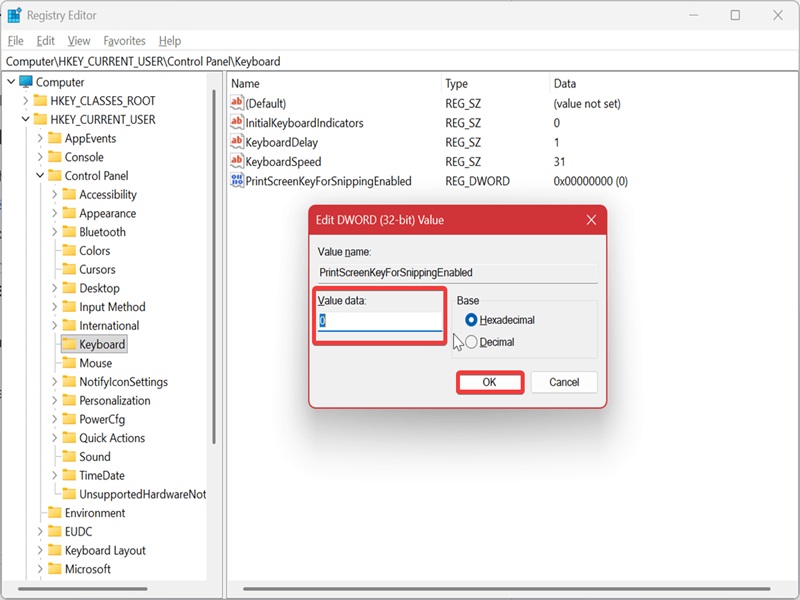Cancel the Edit DWORD dialog

[564, 382]
